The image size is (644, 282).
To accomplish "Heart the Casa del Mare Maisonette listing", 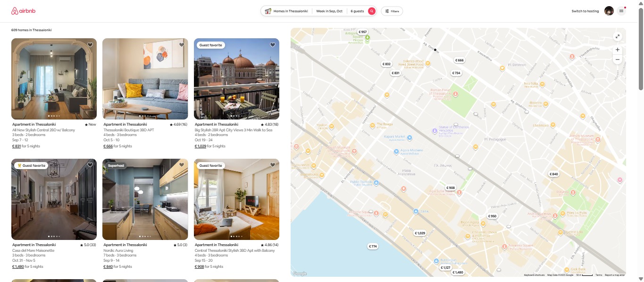I will pyautogui.click(x=90, y=165).
